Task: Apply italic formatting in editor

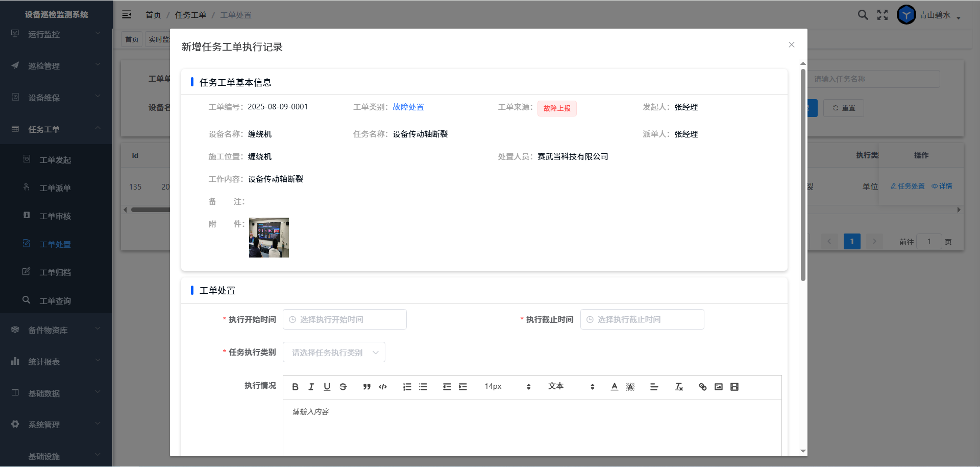Action: (x=311, y=387)
